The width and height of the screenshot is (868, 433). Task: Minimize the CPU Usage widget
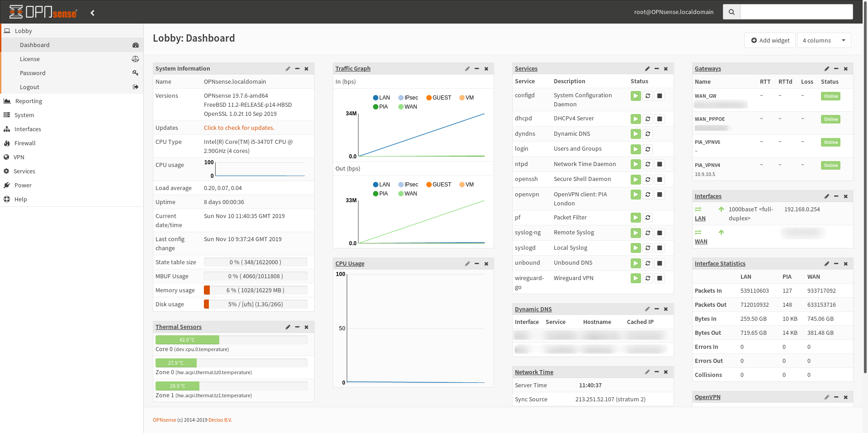point(477,264)
